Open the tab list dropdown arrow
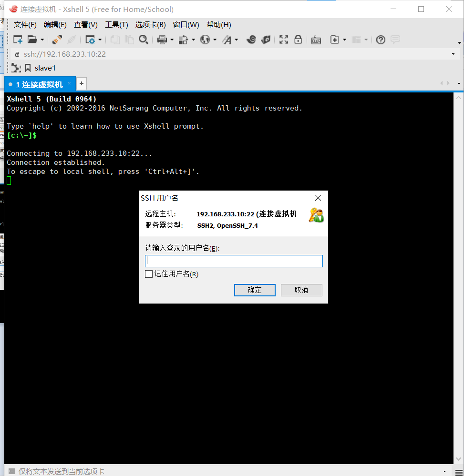The height and width of the screenshot is (476, 464). (x=459, y=83)
